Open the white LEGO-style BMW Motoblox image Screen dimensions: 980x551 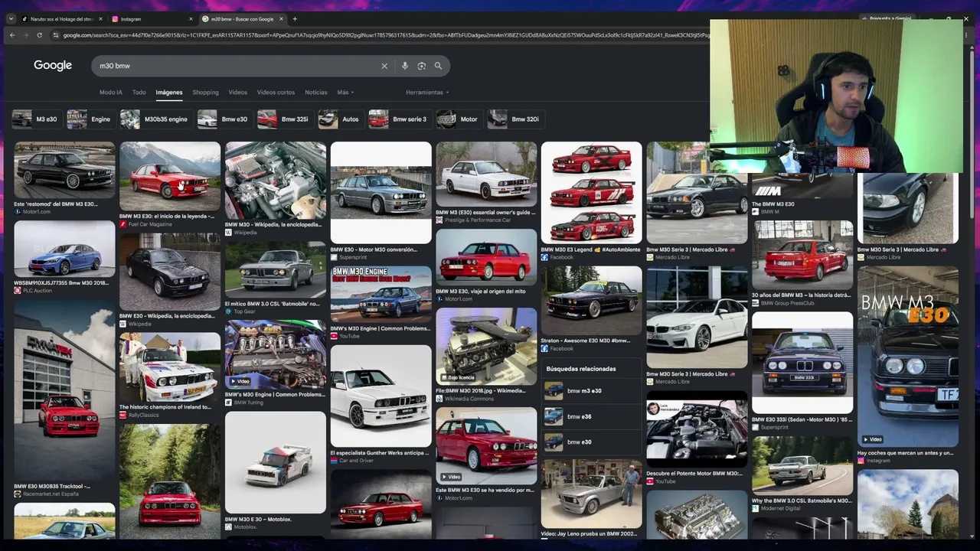pyautogui.click(x=276, y=462)
